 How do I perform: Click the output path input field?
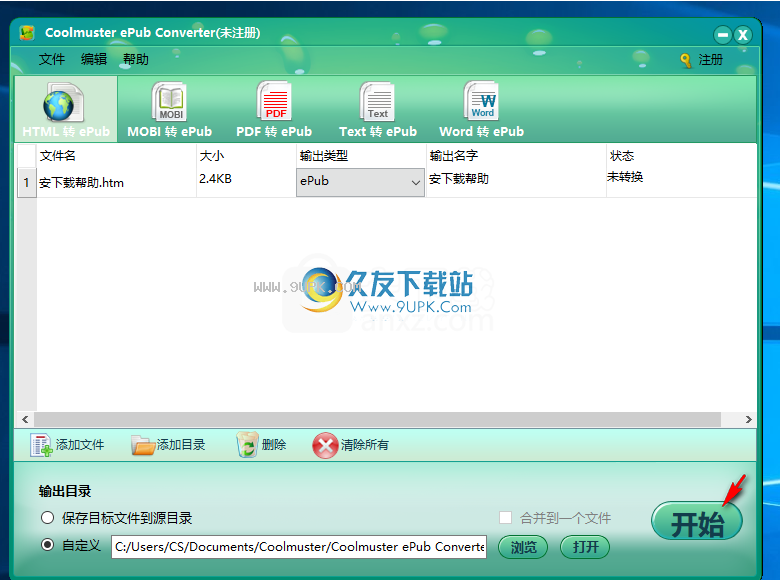click(298, 547)
